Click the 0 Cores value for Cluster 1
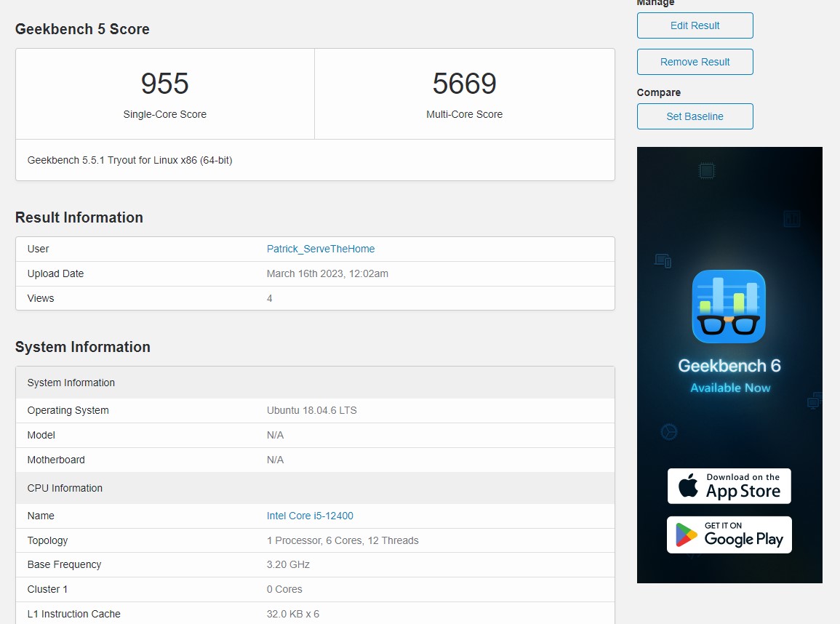The image size is (840, 624). (284, 590)
